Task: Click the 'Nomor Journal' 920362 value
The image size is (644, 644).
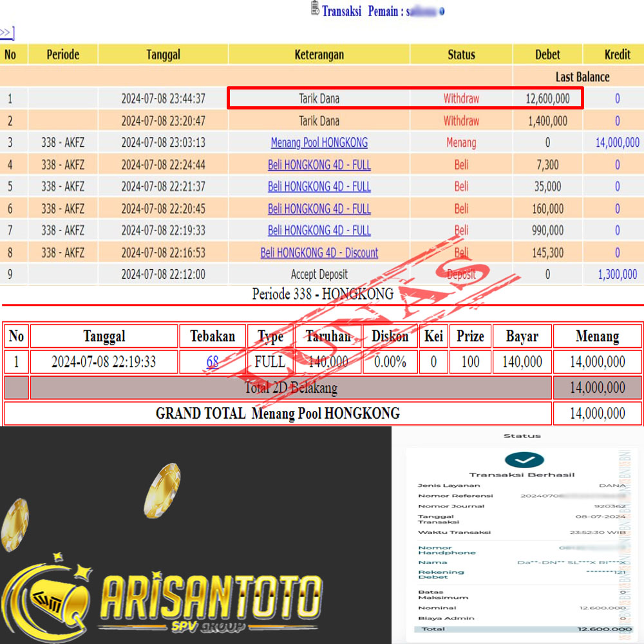Action: pos(610,506)
